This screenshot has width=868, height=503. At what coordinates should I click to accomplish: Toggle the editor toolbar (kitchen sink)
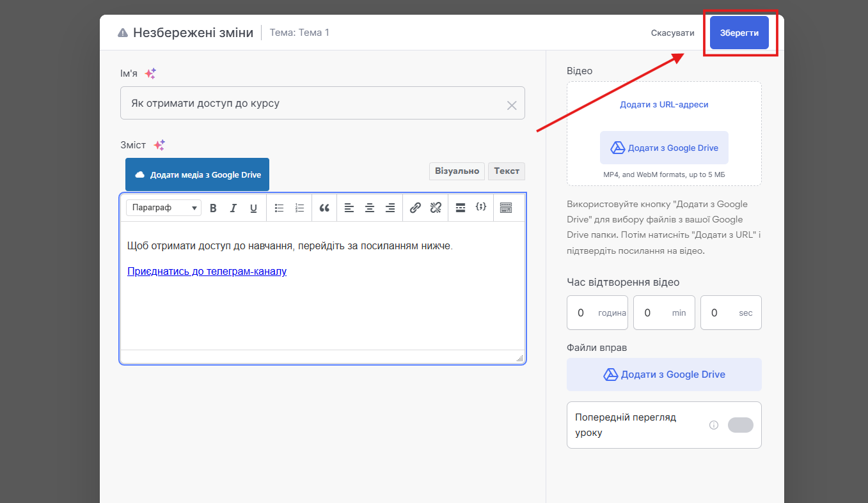coord(506,208)
